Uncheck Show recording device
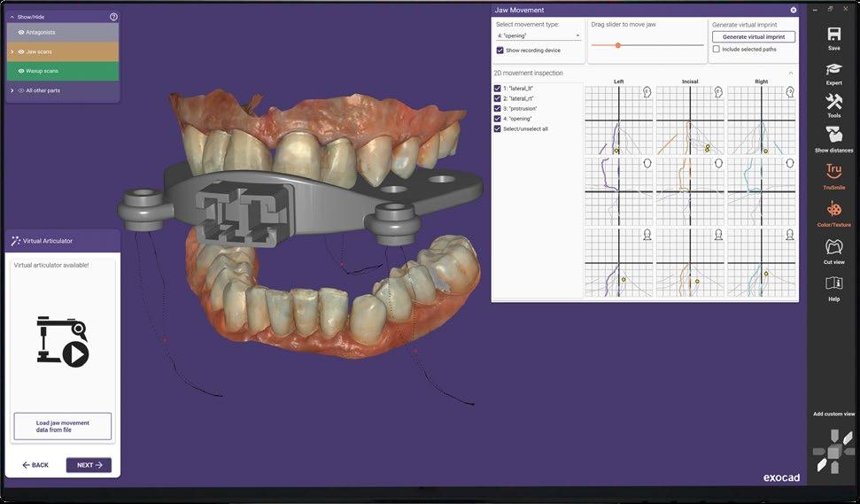Image resolution: width=860 pixels, height=504 pixels. point(500,50)
